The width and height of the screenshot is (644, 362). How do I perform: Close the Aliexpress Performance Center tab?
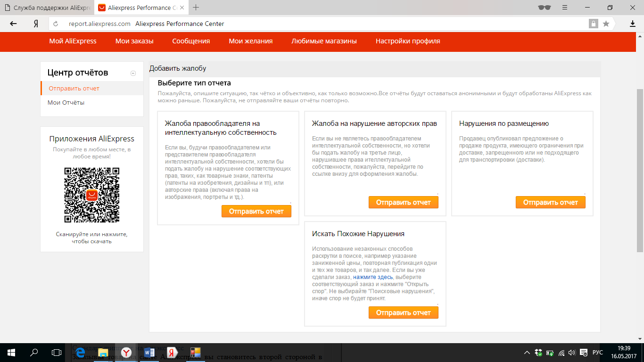point(182,8)
